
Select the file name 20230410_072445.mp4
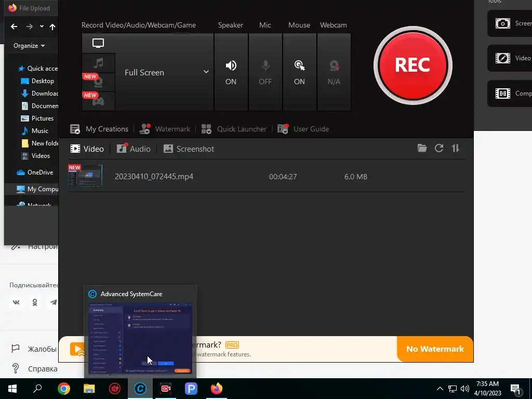pyautogui.click(x=154, y=177)
